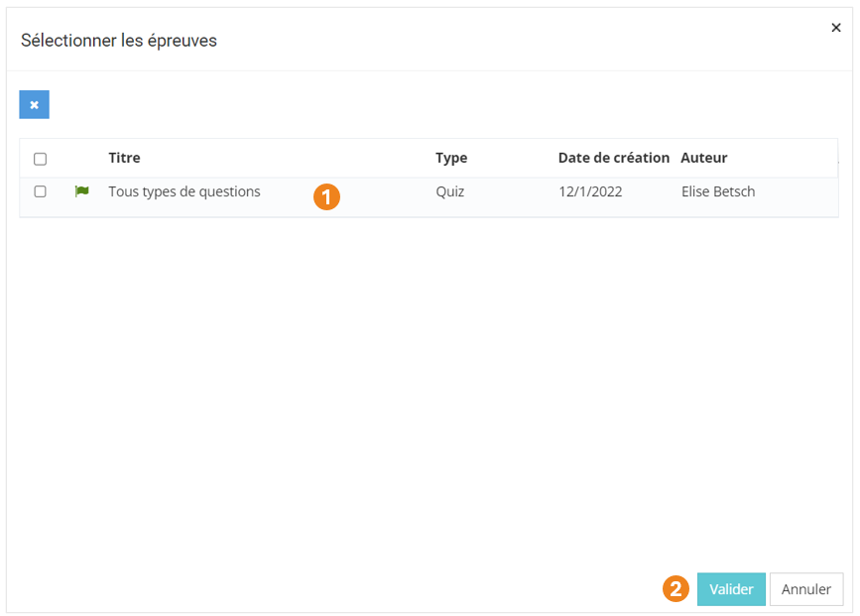860x616 pixels.
Task: Click the blue clear-selection x button
Action: [x=34, y=104]
